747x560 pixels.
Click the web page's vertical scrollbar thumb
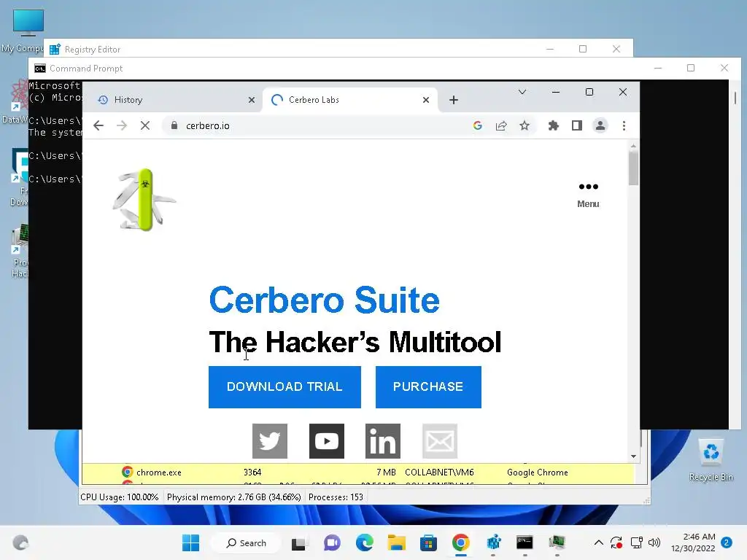click(633, 168)
